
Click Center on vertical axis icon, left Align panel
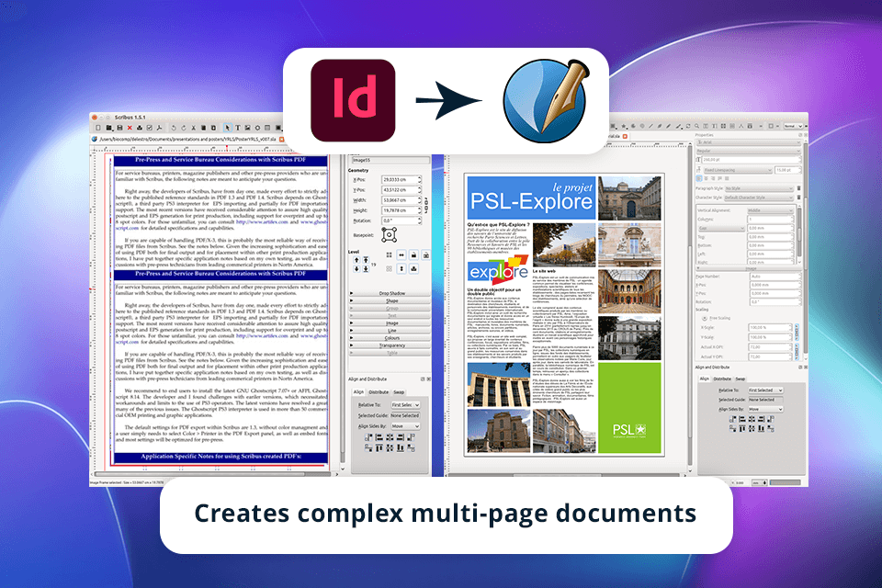(390, 437)
